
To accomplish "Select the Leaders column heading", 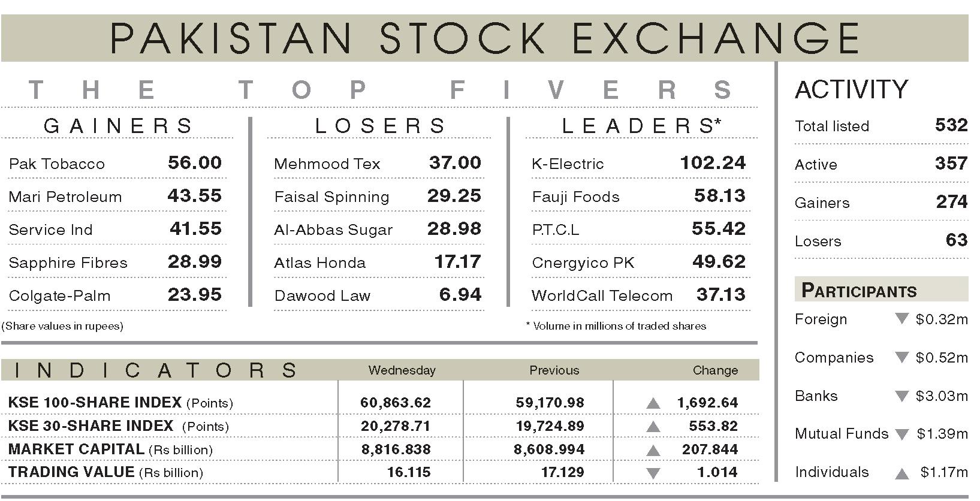I will (x=640, y=126).
